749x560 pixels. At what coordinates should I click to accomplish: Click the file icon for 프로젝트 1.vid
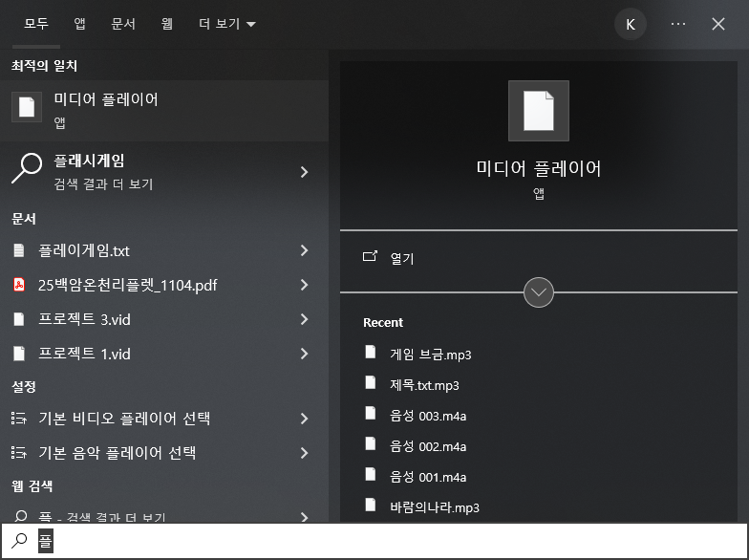[19, 354]
